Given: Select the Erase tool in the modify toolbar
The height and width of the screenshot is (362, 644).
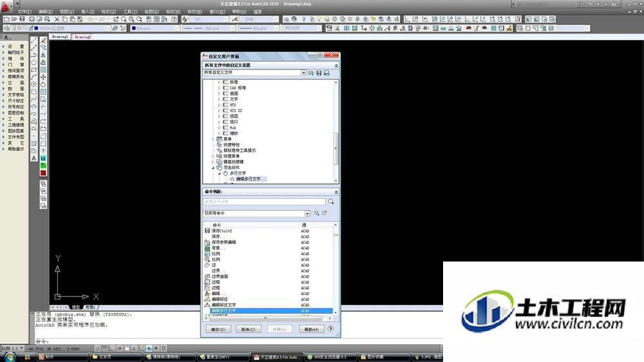Looking at the screenshot, I should pyautogui.click(x=43, y=41).
